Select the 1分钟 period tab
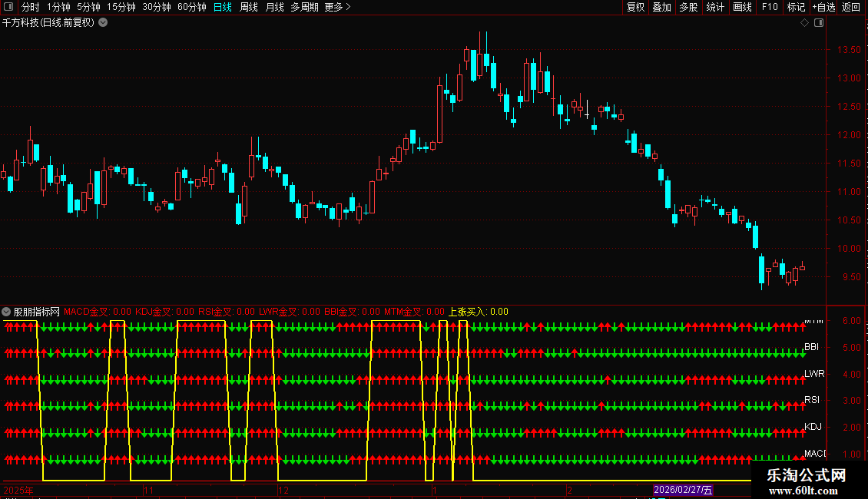 pos(58,7)
